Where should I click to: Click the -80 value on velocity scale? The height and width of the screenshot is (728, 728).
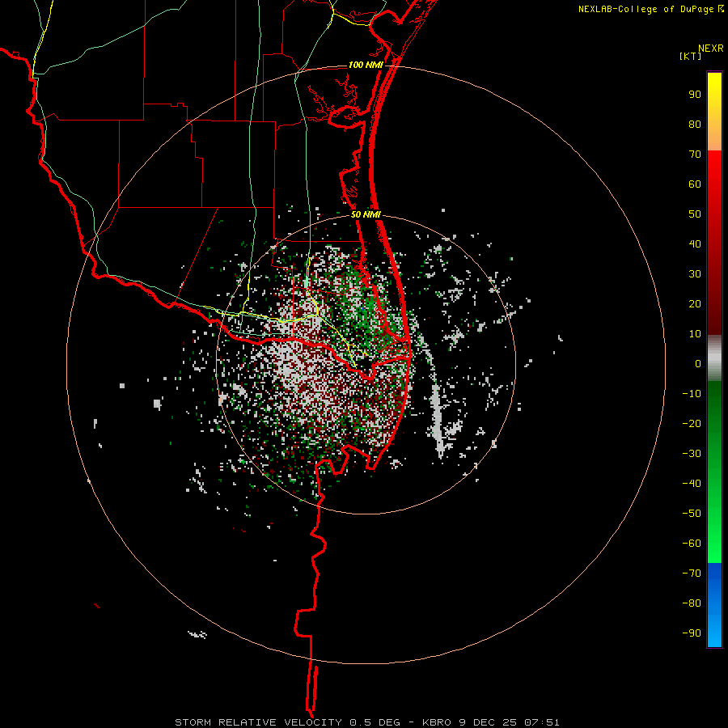tap(692, 603)
